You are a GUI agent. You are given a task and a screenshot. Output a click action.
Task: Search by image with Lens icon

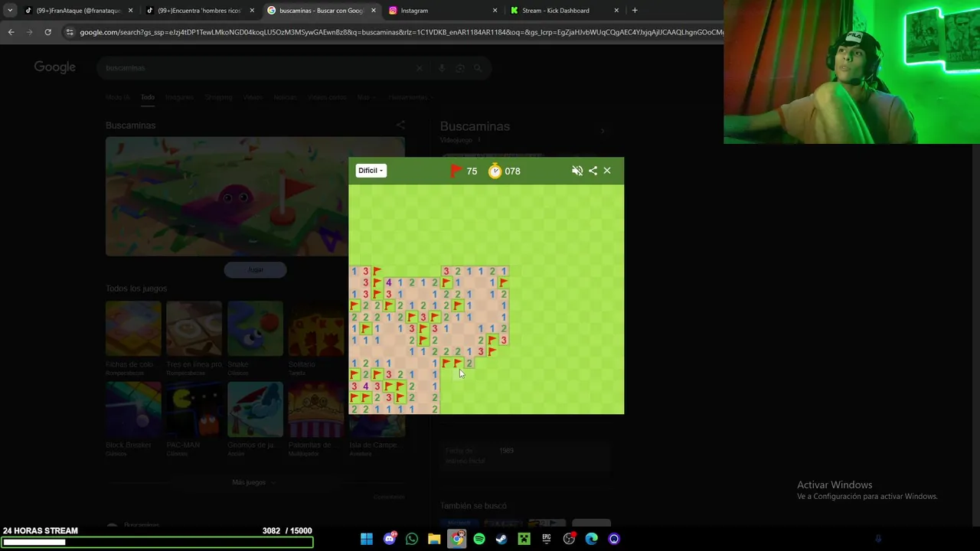tap(459, 68)
